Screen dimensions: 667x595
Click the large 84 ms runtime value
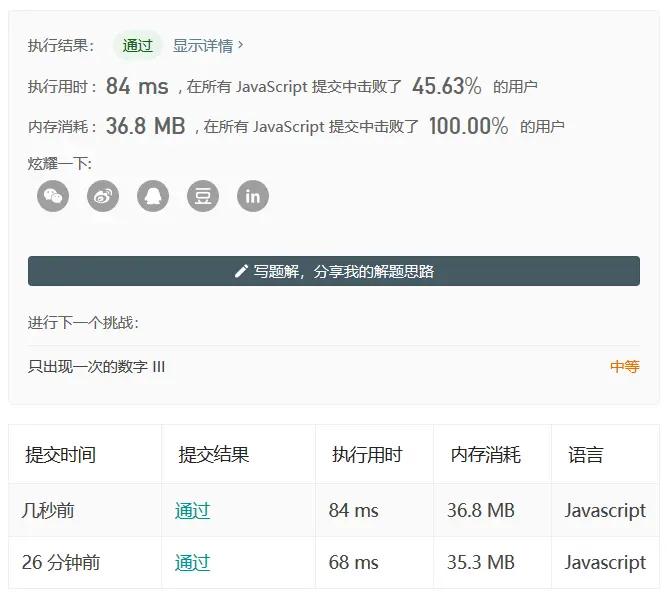tap(137, 86)
